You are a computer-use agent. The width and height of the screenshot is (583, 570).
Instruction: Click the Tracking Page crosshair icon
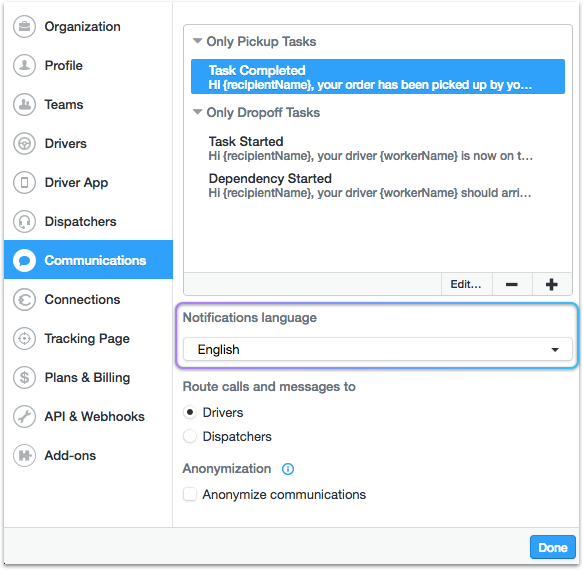pyautogui.click(x=25, y=339)
